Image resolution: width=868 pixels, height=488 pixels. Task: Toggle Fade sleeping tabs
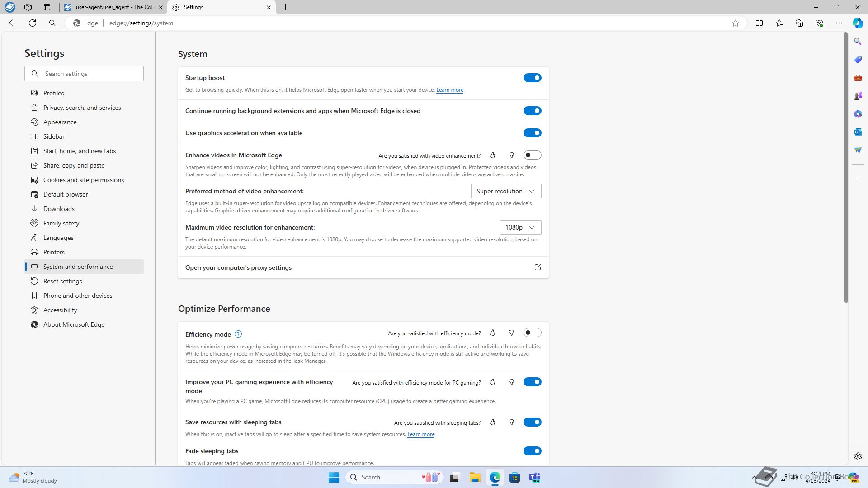pyautogui.click(x=532, y=451)
